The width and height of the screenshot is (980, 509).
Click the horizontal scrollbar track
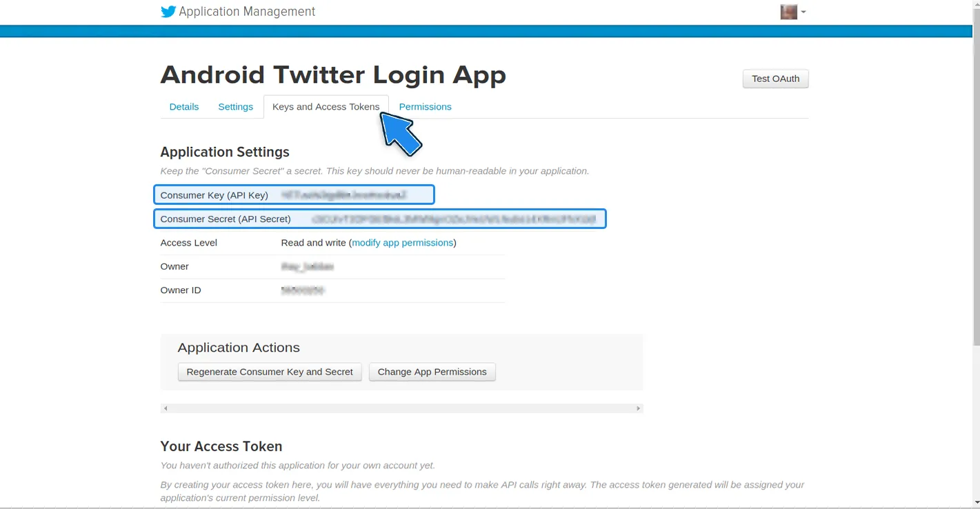coord(401,408)
